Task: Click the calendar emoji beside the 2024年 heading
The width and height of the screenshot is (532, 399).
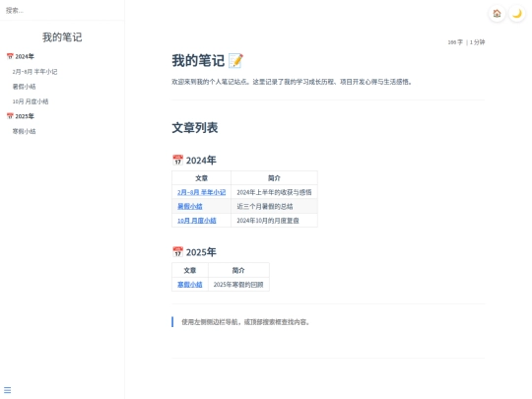Action: (177, 160)
